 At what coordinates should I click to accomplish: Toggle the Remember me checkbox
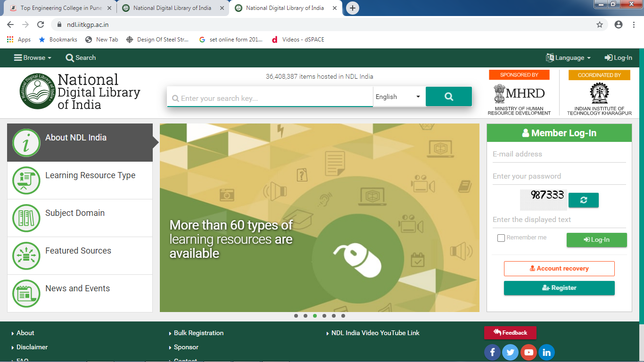click(x=501, y=238)
